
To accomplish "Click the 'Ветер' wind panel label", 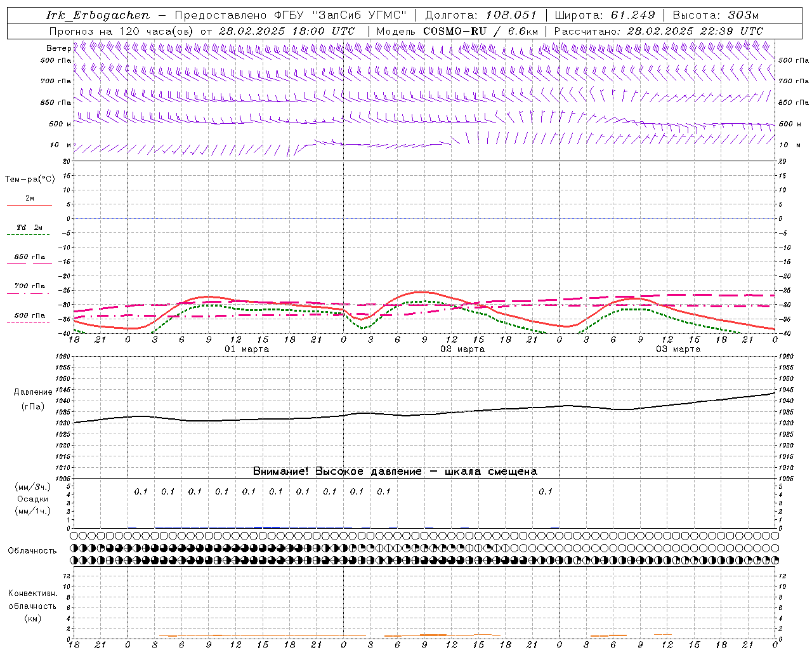I will click(x=58, y=48).
